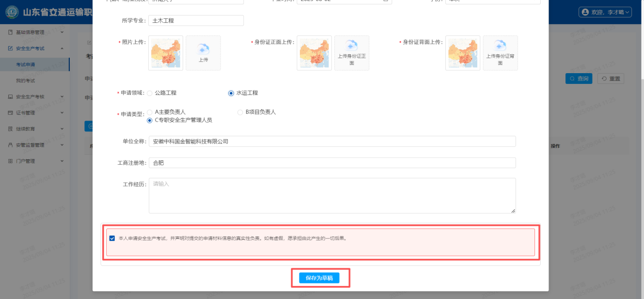Open the 我的考试 sidebar submenu item

[35, 80]
